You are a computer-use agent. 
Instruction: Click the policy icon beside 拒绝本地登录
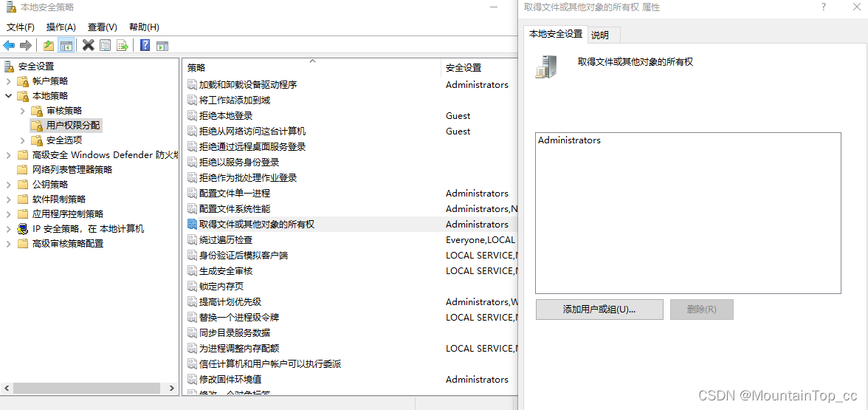192,116
